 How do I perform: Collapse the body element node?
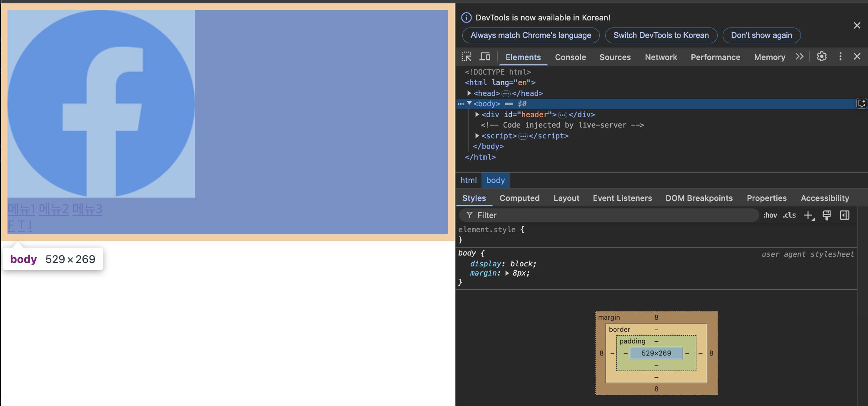pos(469,103)
